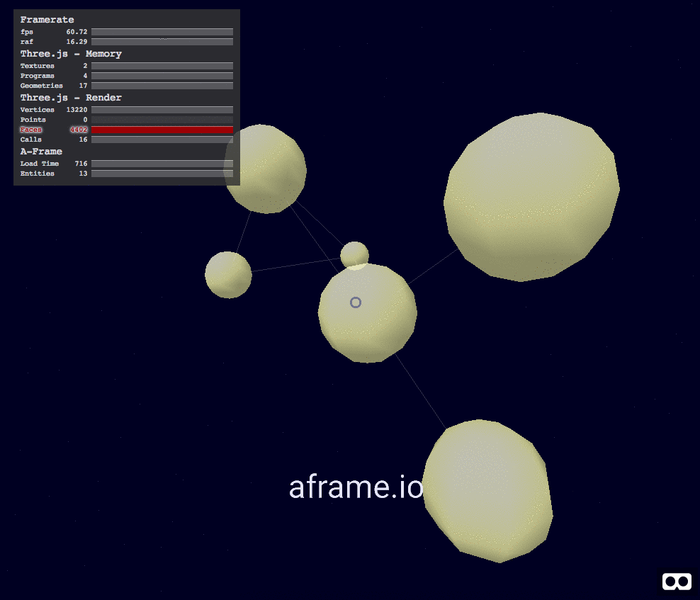Click the fps graph bar
Image resolution: width=700 pixels, height=600 pixels.
tap(162, 32)
